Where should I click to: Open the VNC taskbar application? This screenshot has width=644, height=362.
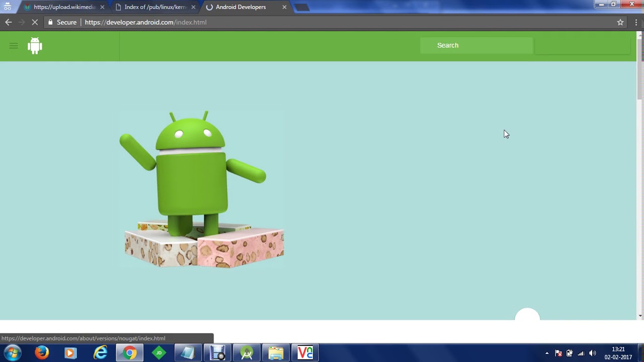tap(305, 353)
